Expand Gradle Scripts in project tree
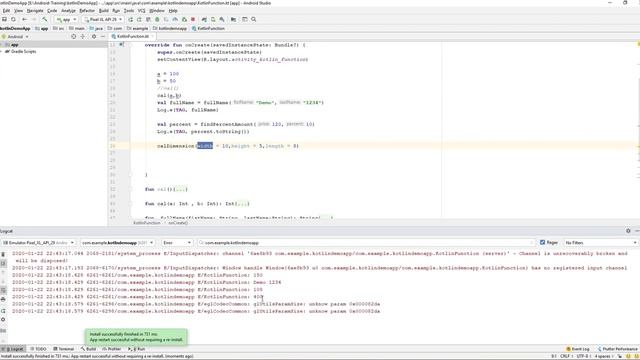This screenshot has height=360, width=640. point(2,51)
